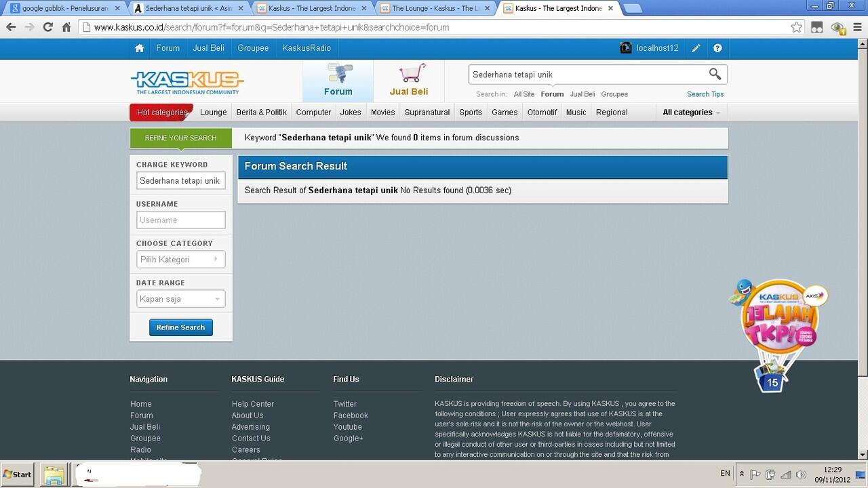
Task: Click the Refine Search button
Action: [x=180, y=327]
